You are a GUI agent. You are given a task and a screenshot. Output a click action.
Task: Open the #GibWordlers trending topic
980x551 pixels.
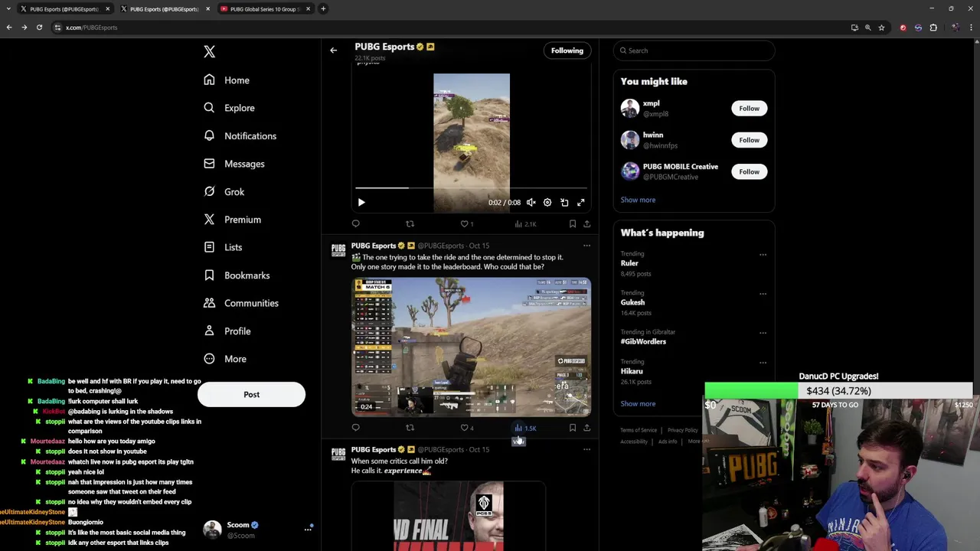(643, 341)
